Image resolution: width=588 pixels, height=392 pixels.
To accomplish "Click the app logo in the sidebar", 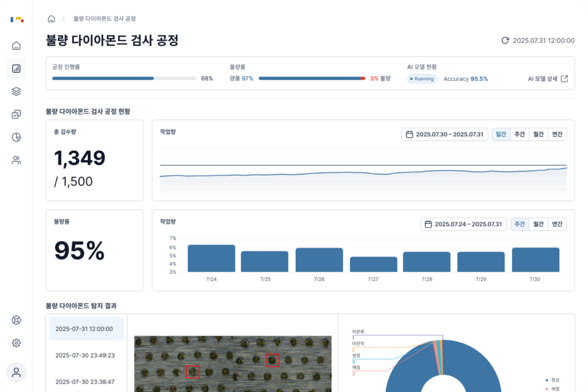I will [17, 19].
